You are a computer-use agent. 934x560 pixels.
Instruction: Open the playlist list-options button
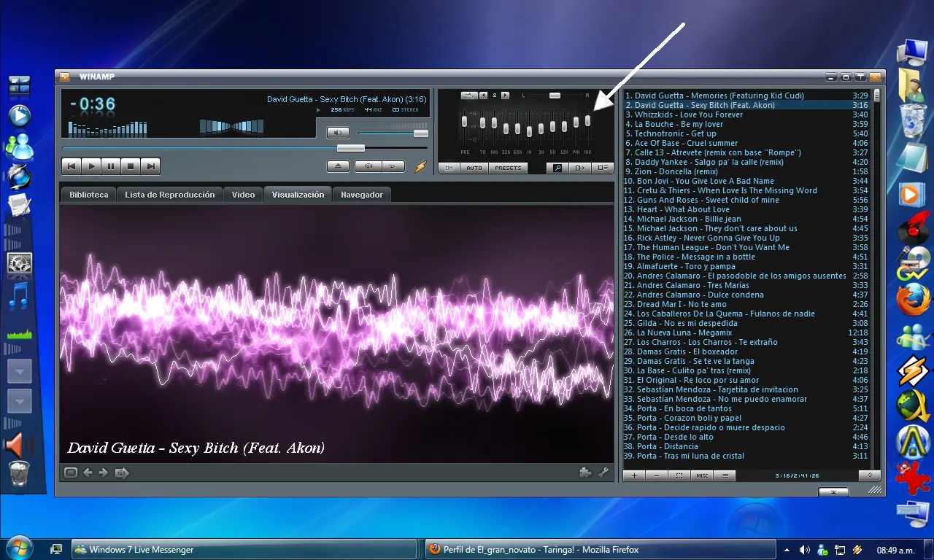(725, 475)
